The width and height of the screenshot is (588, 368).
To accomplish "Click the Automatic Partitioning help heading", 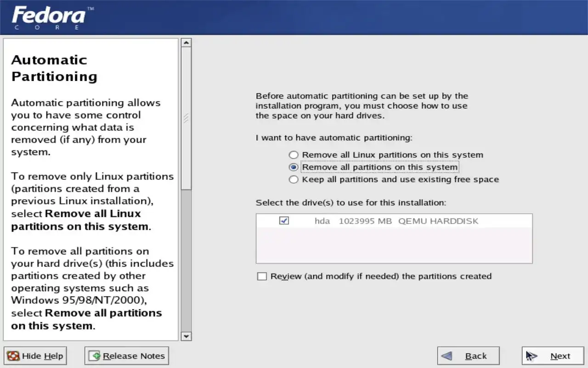I will [x=54, y=68].
